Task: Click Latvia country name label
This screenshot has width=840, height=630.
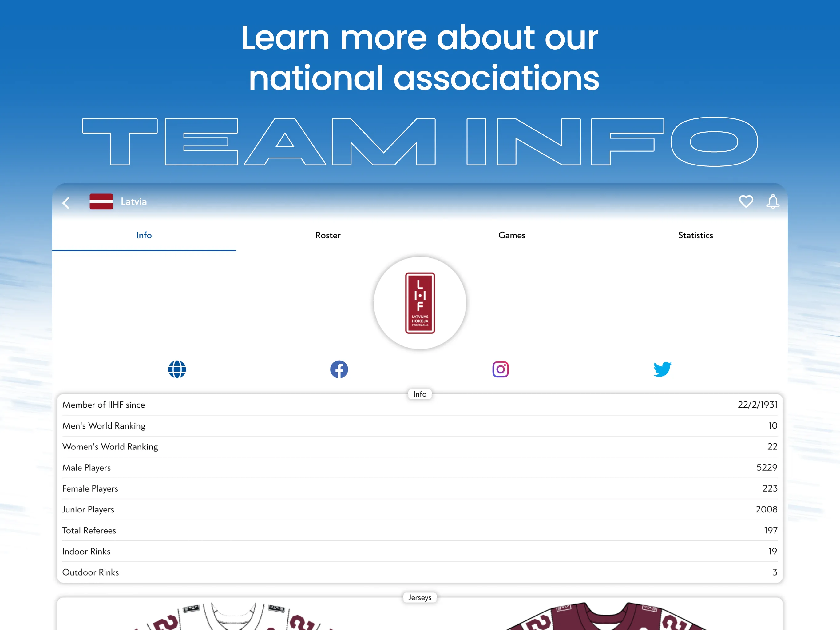Action: click(133, 202)
